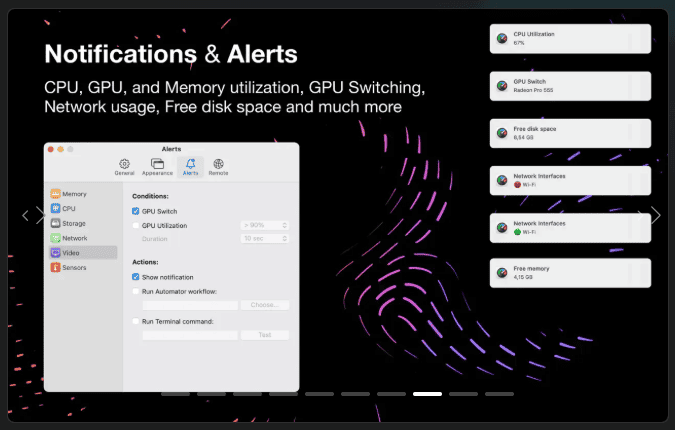675x430 pixels.
Task: Click the GPU Switch notification icon
Action: point(502,86)
